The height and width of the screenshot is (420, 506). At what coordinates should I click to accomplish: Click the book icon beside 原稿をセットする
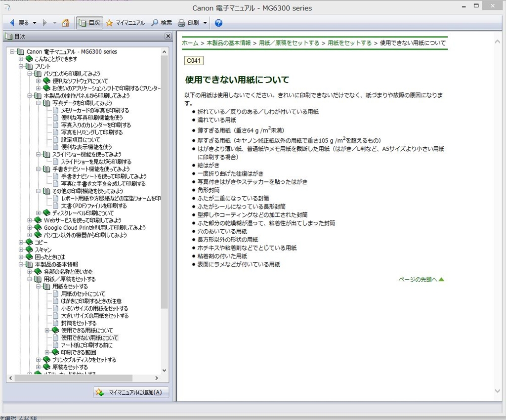pos(46,367)
